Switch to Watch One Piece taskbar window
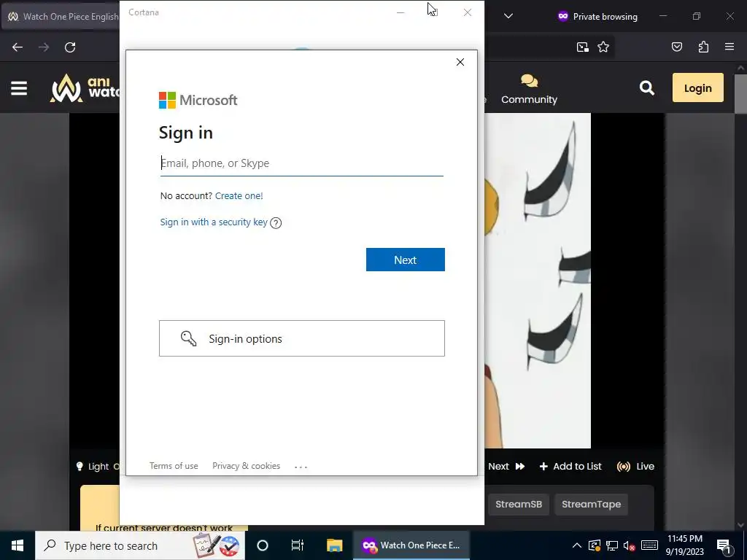The width and height of the screenshot is (747, 560). [411, 545]
